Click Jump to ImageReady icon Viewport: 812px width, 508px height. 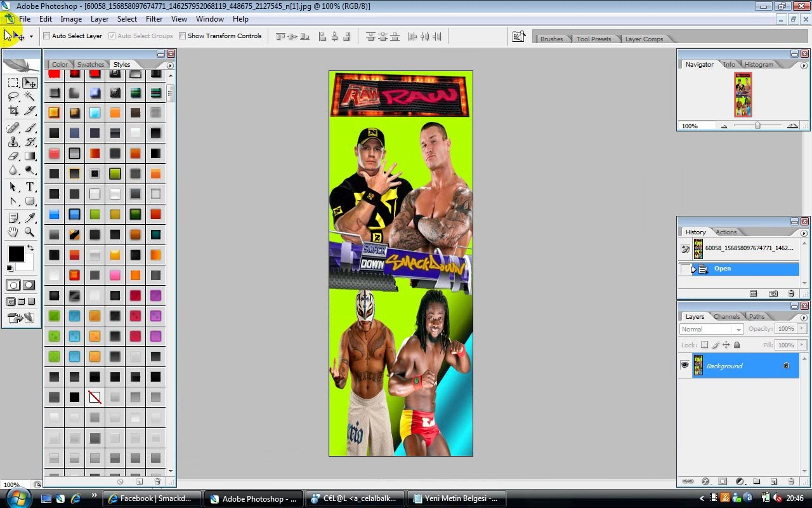[x=21, y=317]
